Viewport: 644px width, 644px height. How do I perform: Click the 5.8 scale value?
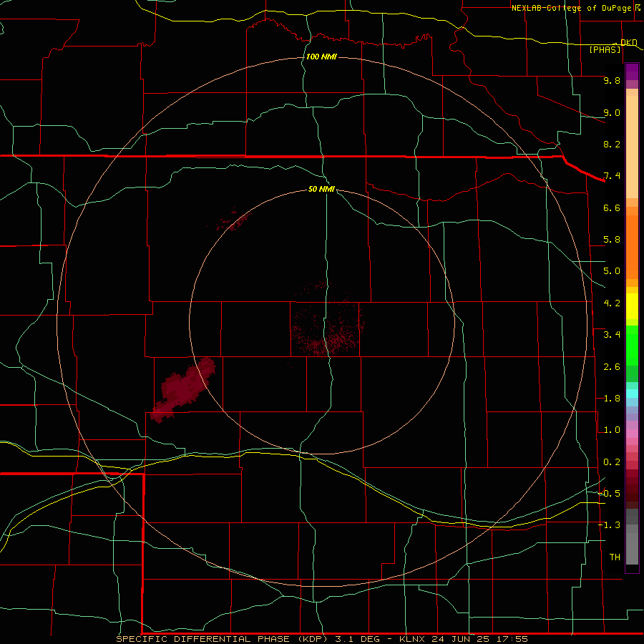[x=612, y=240]
